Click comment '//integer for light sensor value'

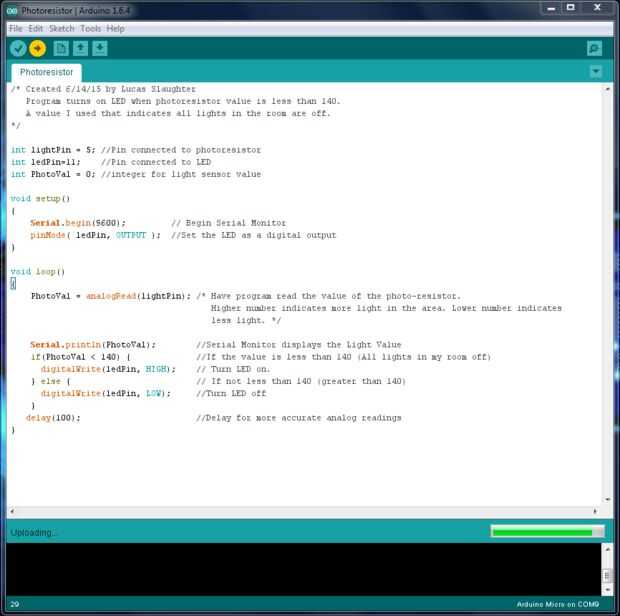coord(181,174)
